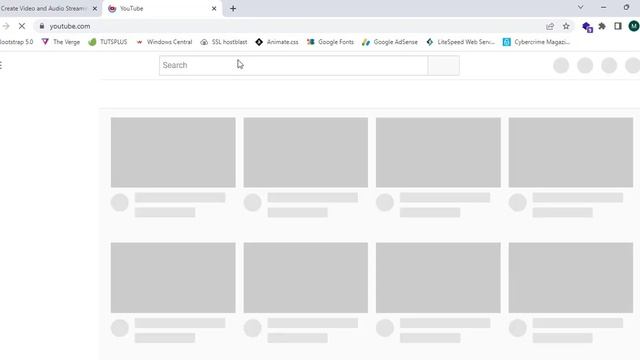
Task: Open the TUTSPLUS bookmark
Action: [x=108, y=42]
